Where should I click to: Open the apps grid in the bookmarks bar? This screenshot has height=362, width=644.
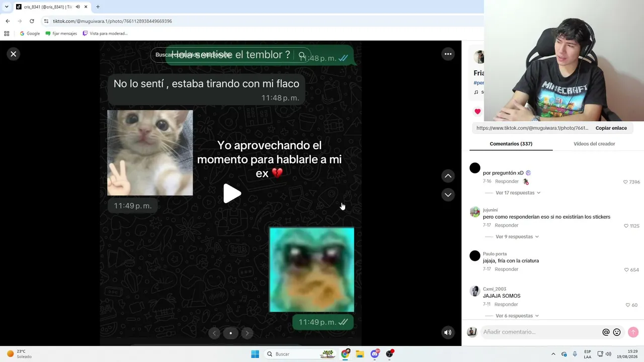point(7,34)
